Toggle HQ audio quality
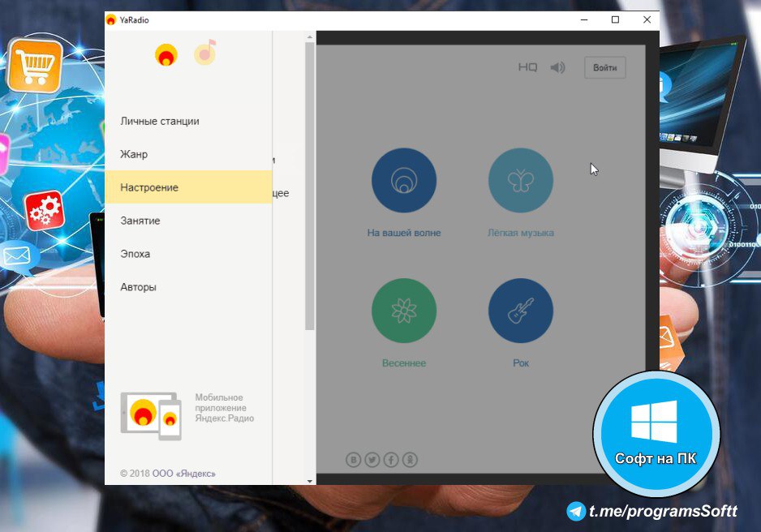This screenshot has height=532, width=761. (x=527, y=67)
